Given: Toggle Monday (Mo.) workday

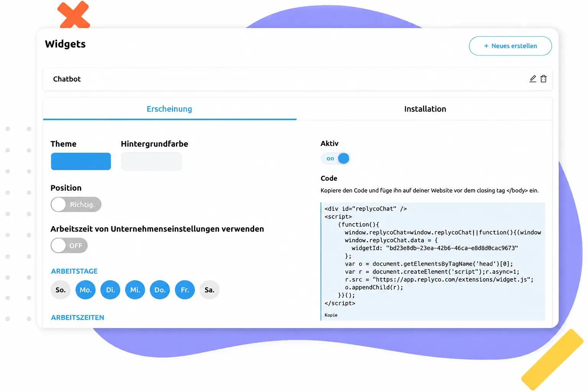Looking at the screenshot, I should point(85,290).
